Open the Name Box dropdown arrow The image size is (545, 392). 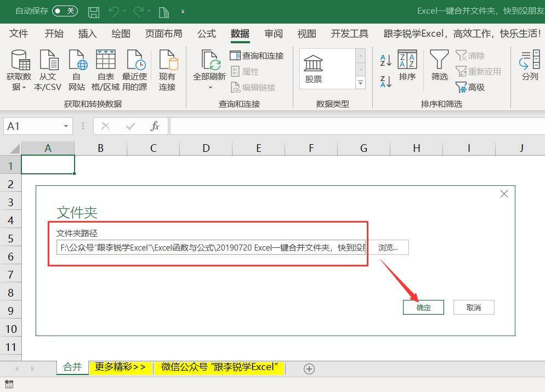pos(66,126)
